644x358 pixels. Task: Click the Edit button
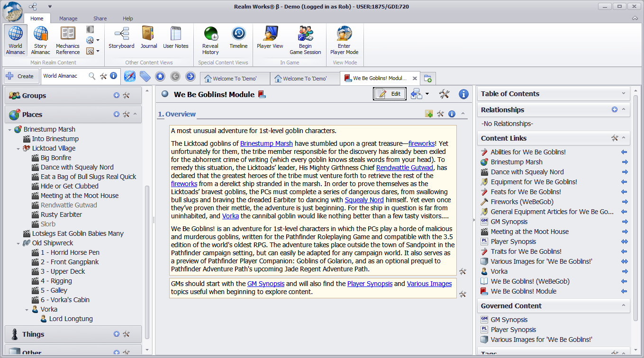(x=390, y=94)
